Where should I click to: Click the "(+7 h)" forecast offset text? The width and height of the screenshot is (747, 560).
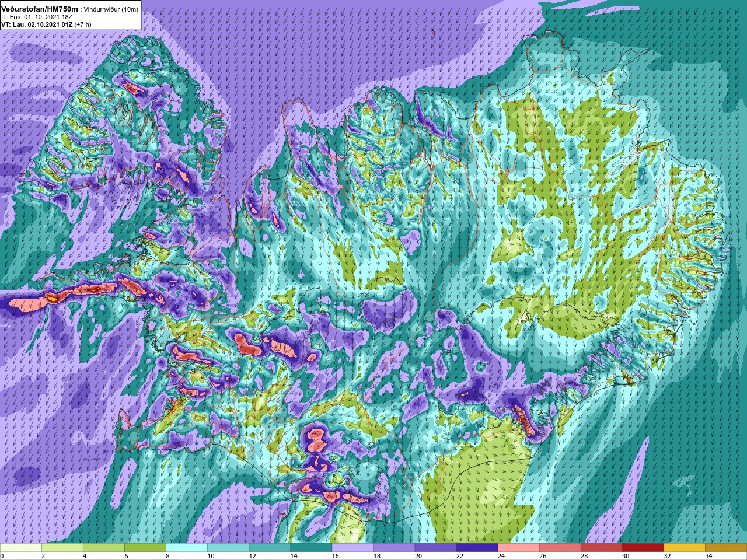83,24
